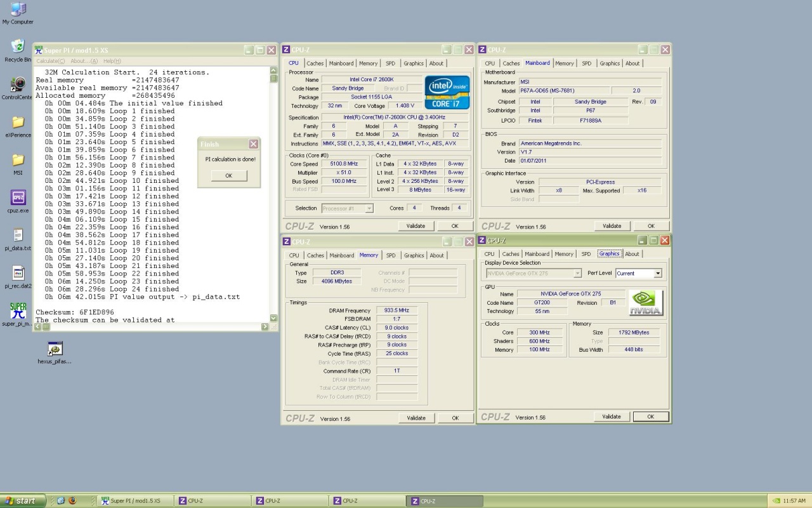Click the NVIDIA logo in Graphics window
This screenshot has height=508, width=812.
point(646,303)
